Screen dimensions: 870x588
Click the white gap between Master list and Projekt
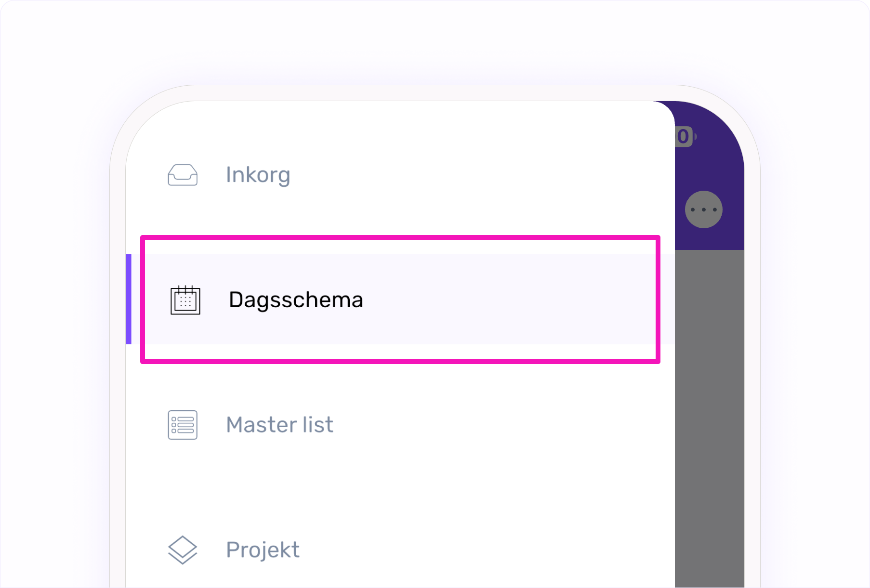385,487
